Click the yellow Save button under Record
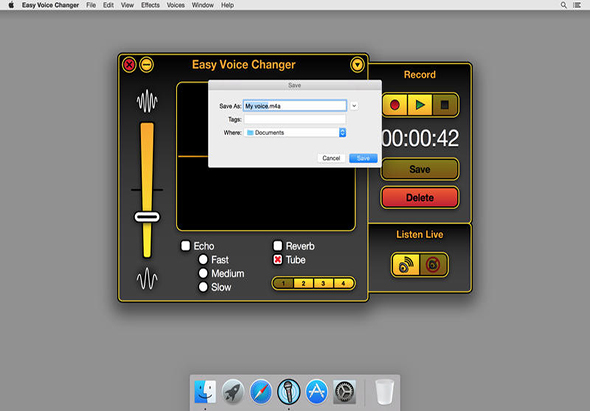Image resolution: width=590 pixels, height=411 pixels. [420, 169]
